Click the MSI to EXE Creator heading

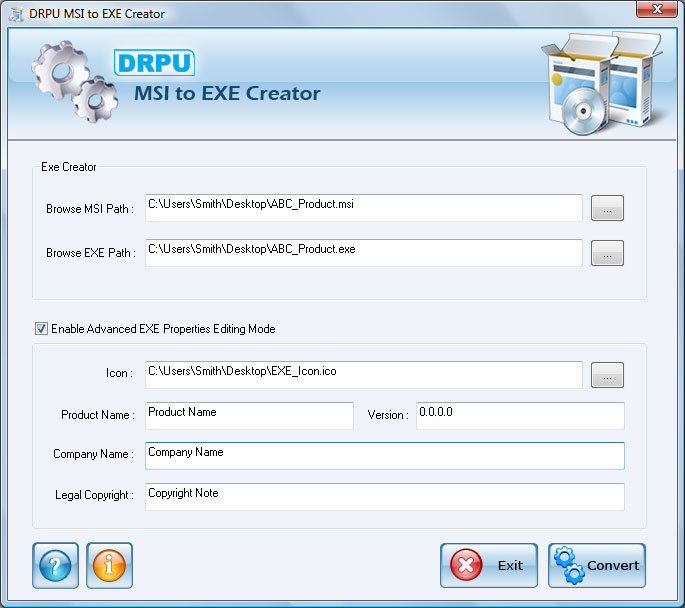[x=227, y=93]
